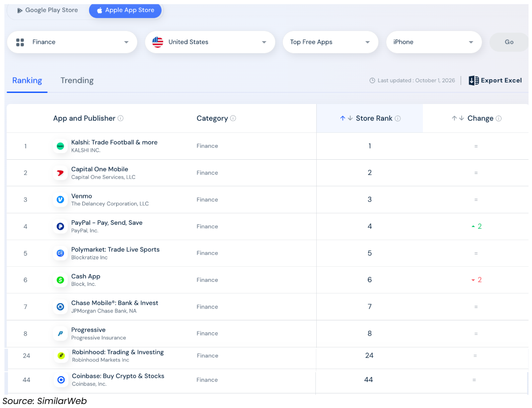532x408 pixels.
Task: Open the Top Free Apps dropdown
Action: point(330,42)
